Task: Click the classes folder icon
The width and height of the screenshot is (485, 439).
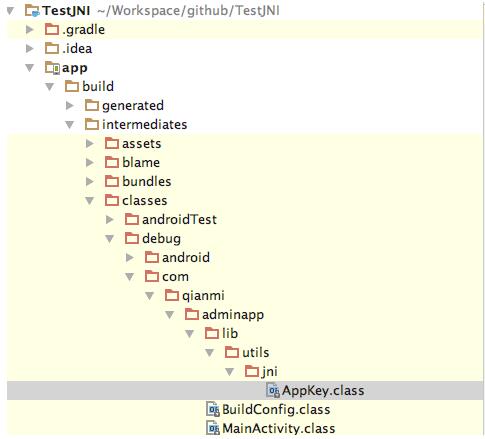Action: (x=112, y=200)
